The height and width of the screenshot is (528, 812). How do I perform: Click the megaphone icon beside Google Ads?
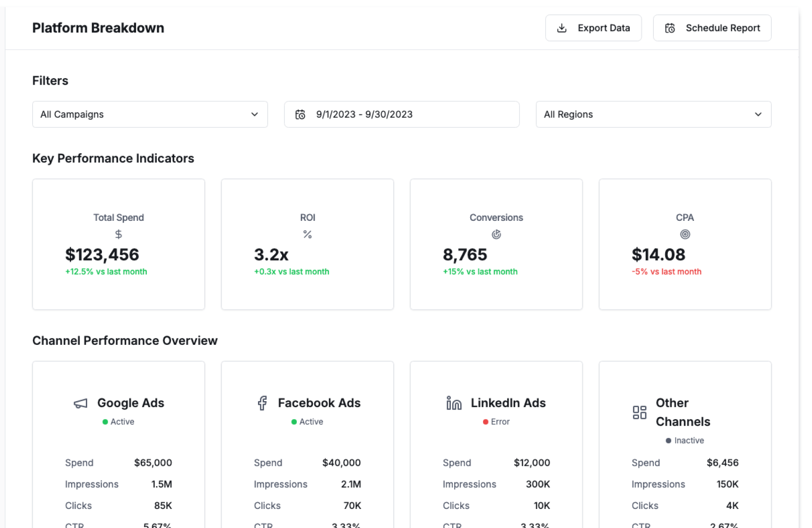(80, 403)
